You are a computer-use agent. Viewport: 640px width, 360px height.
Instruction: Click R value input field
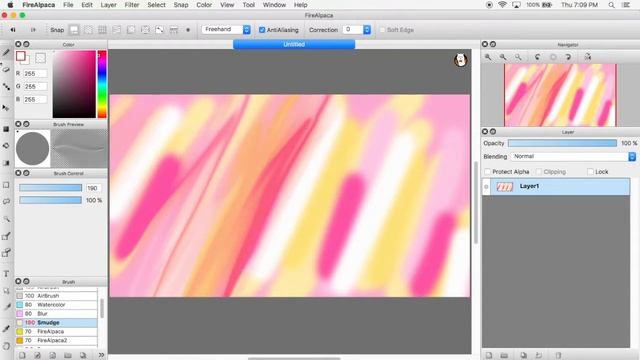pyautogui.click(x=35, y=73)
